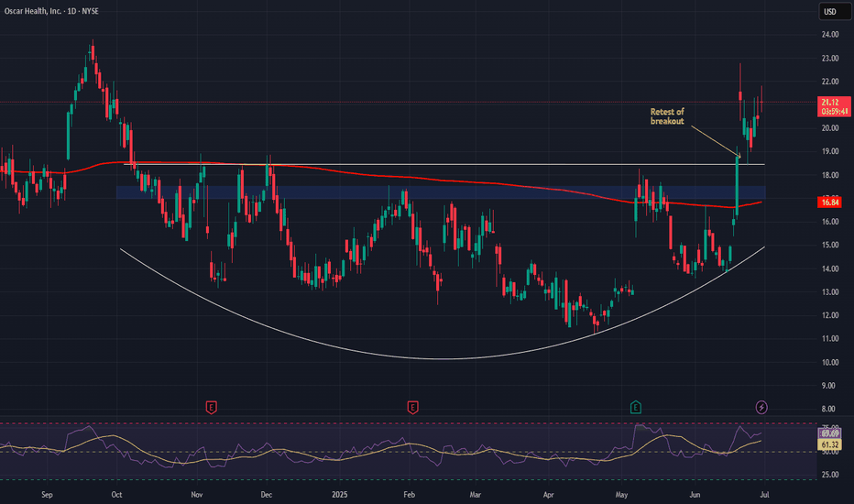Viewport: 854px width, 504px height.
Task: Click the 13.00 price axis label
Action: (830, 292)
